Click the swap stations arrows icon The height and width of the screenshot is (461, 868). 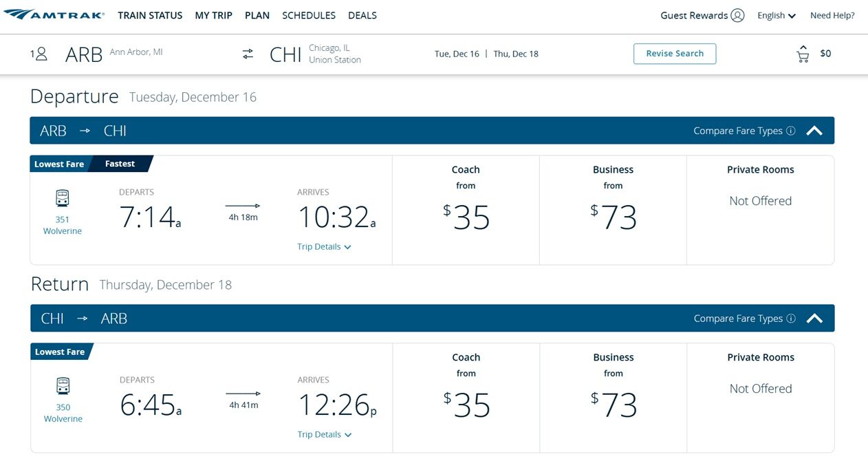248,54
